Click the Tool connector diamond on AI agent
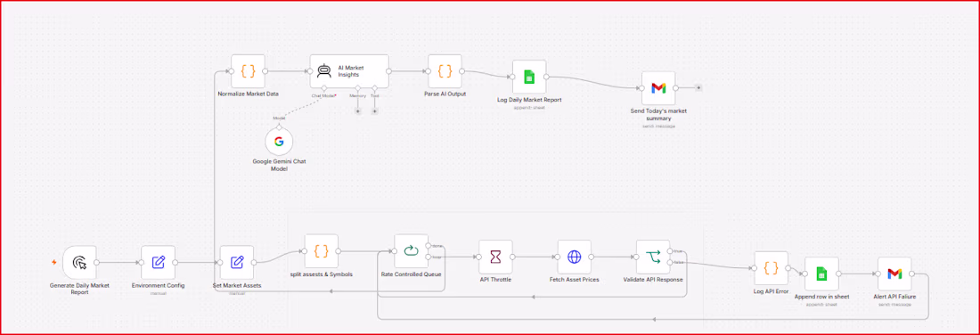 pos(374,88)
